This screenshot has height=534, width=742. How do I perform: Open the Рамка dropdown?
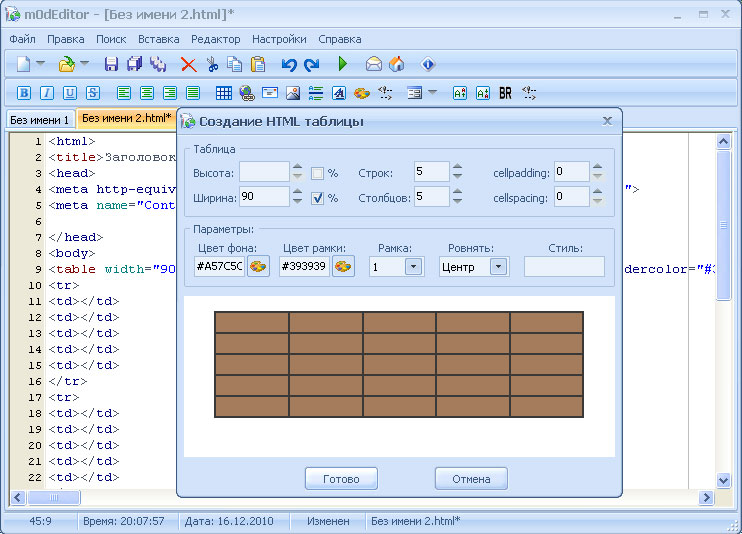(413, 267)
